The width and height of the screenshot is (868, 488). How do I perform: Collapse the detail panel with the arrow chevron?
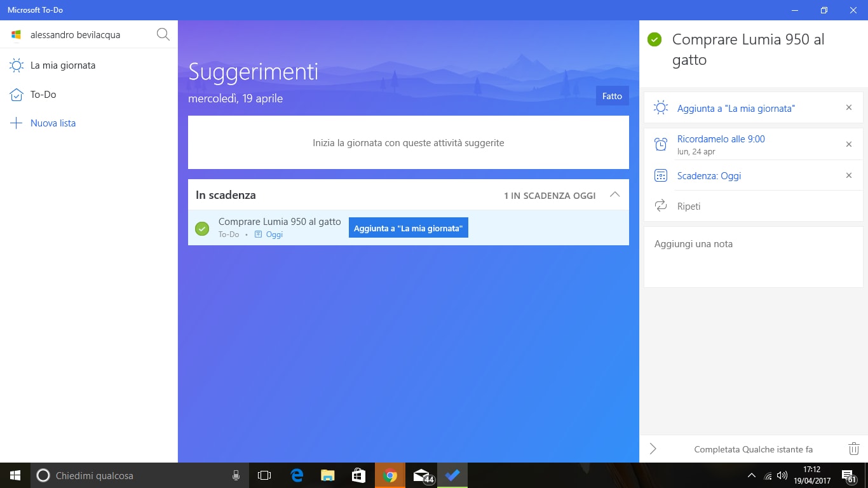tap(652, 449)
